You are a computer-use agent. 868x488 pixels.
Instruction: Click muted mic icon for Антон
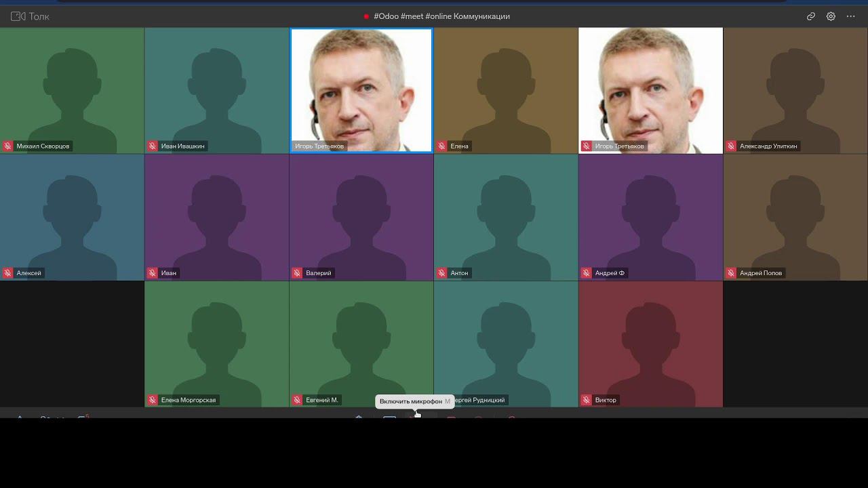441,273
